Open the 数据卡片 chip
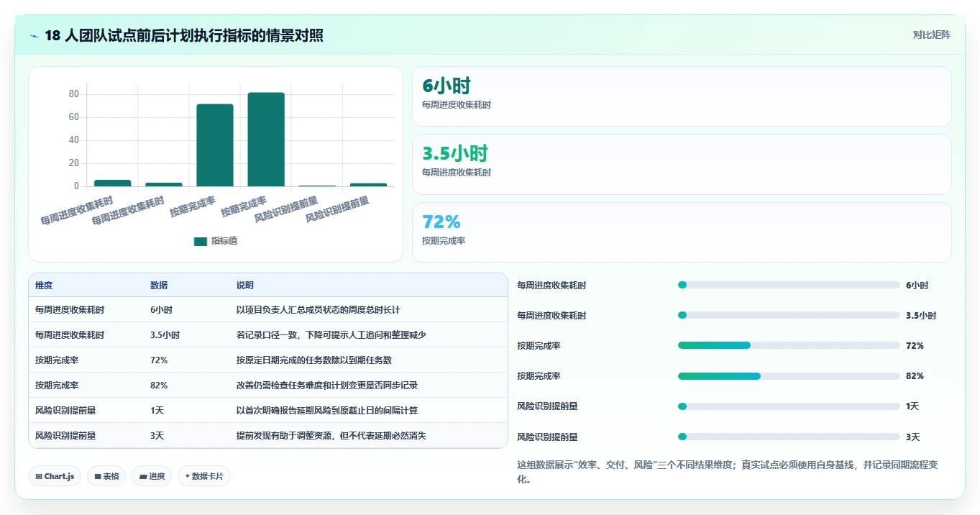 coord(204,476)
